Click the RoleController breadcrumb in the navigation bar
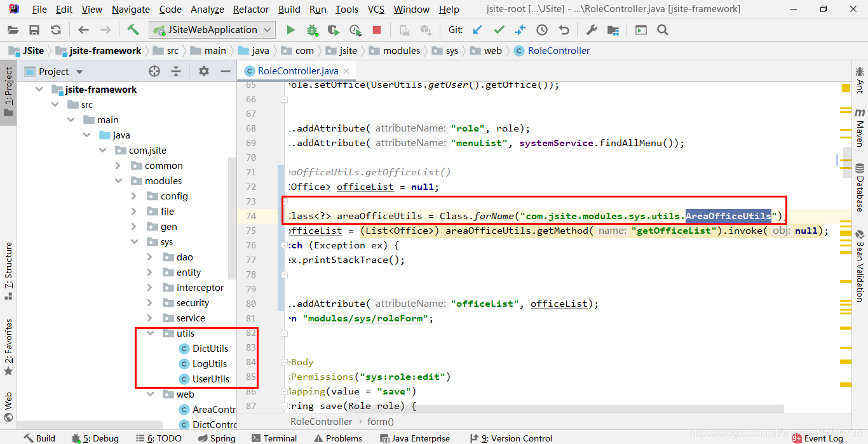 (x=552, y=51)
